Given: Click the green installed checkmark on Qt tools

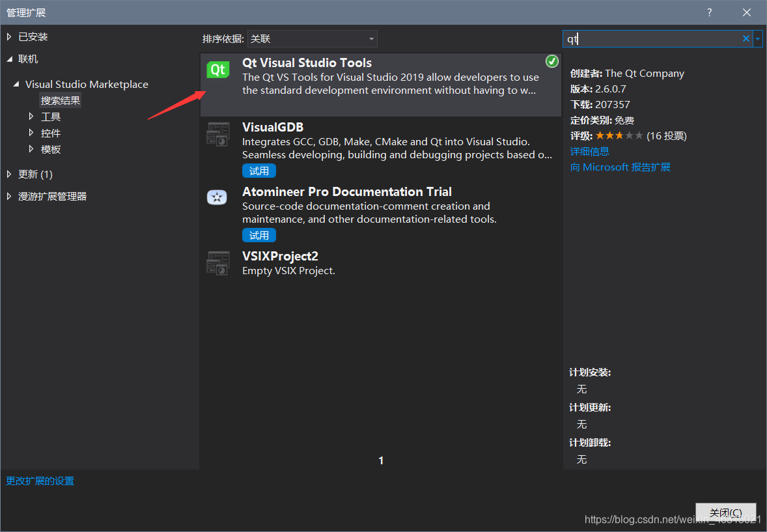Looking at the screenshot, I should tap(551, 61).
